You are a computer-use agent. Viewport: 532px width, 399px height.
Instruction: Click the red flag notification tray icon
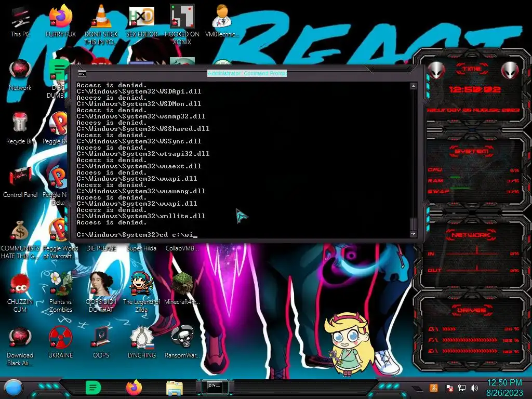coord(449,388)
